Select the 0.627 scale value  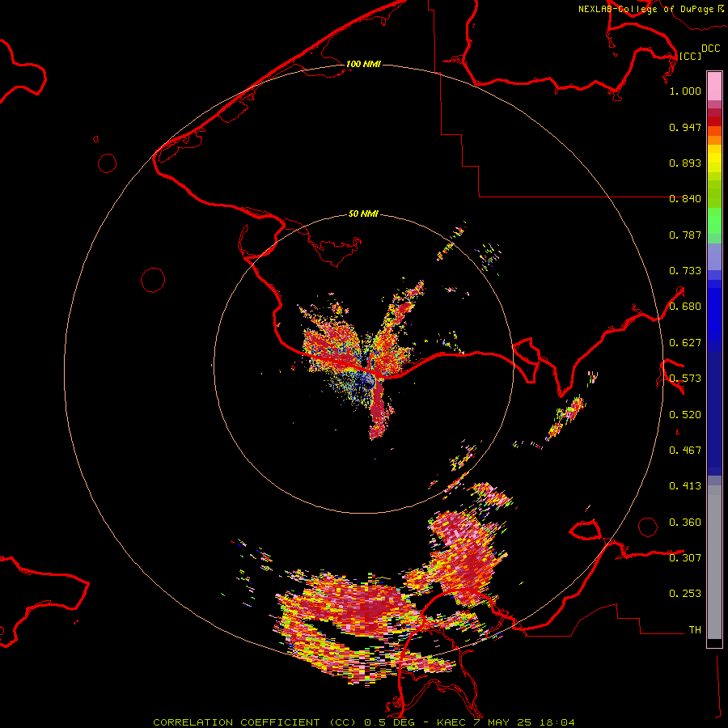[x=685, y=343]
